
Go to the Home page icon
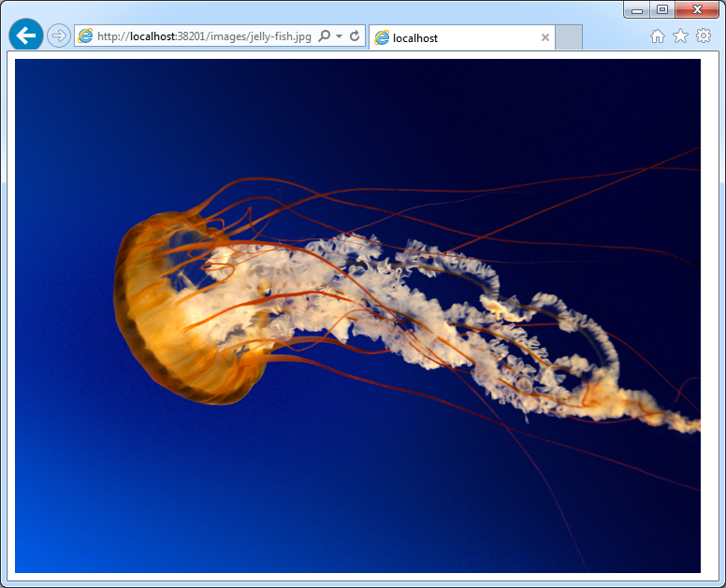coord(658,36)
